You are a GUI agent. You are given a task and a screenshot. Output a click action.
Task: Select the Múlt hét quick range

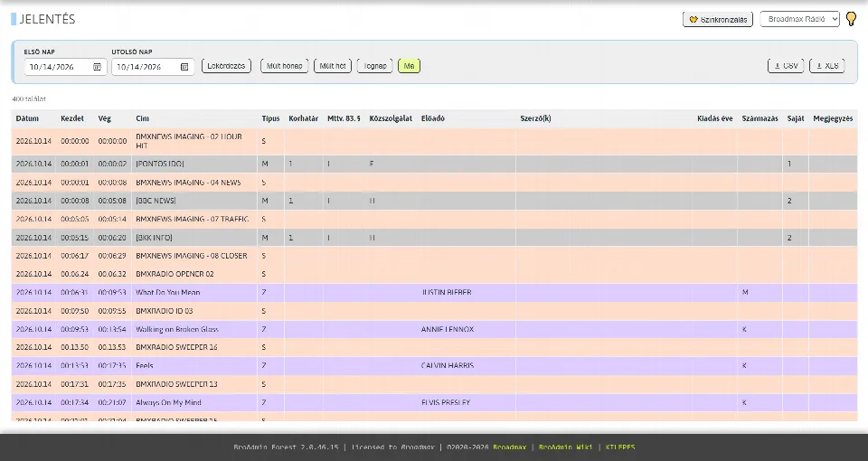tap(333, 66)
